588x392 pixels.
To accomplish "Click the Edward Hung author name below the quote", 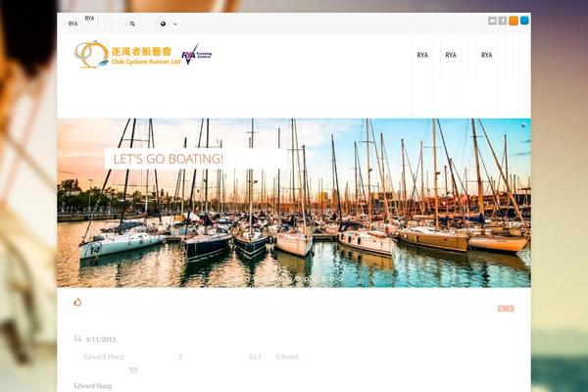I will point(93,385).
